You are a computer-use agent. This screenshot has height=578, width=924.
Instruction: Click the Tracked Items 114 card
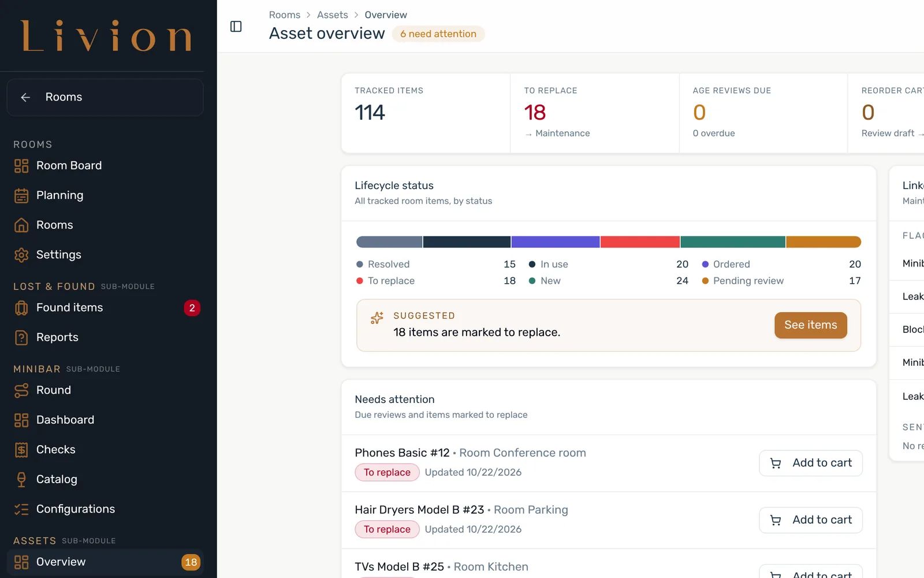tap(426, 113)
